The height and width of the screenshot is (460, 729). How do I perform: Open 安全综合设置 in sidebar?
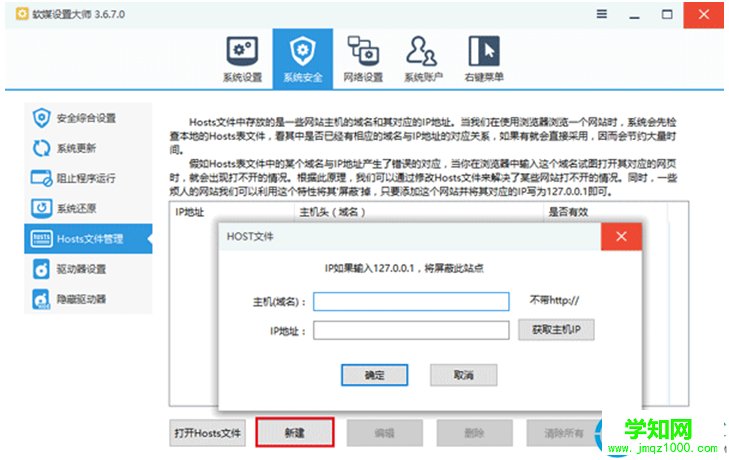coord(88,118)
